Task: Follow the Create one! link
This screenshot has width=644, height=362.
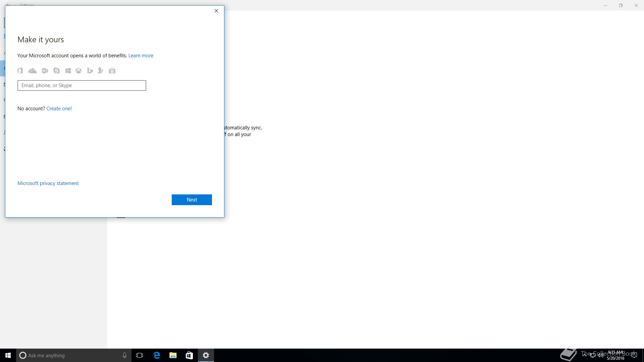Action: pos(59,109)
